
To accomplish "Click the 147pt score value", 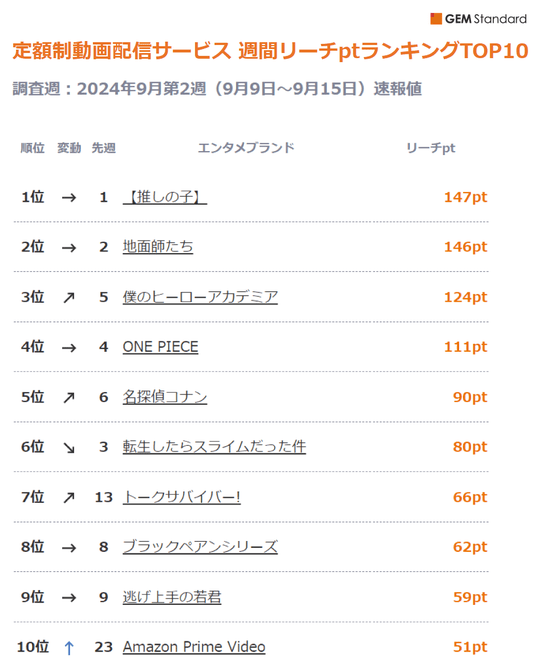I will coord(466,197).
